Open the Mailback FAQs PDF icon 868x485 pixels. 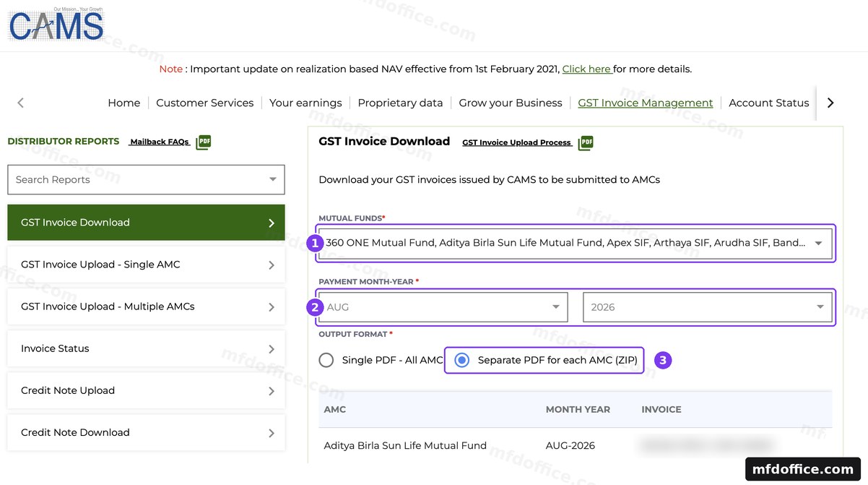[x=204, y=142]
